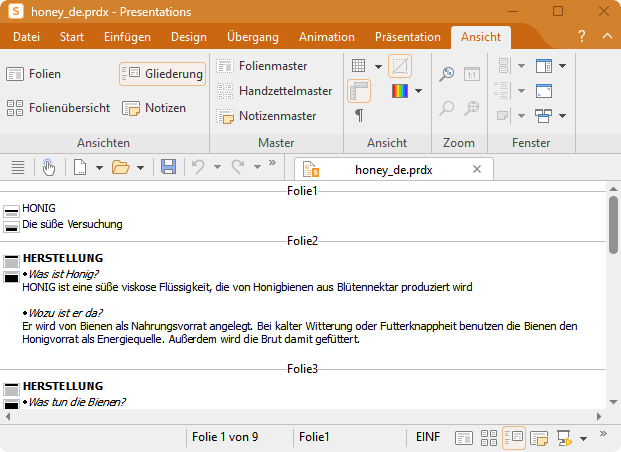Toggle EINF insert mode in status bar
621x452 pixels.
coord(428,437)
